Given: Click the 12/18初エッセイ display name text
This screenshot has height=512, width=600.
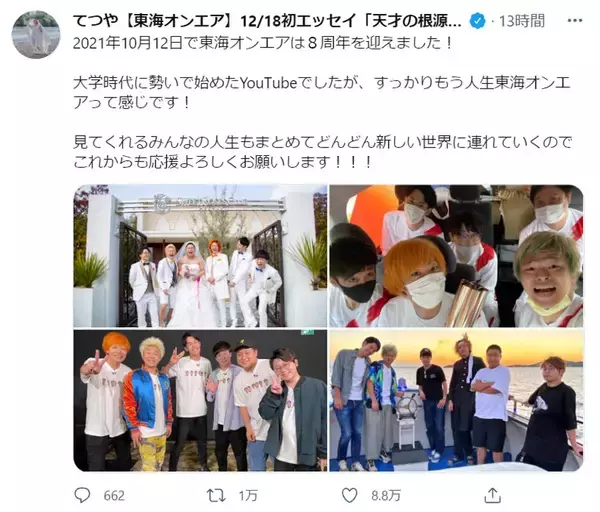Looking at the screenshot, I should [x=351, y=21].
